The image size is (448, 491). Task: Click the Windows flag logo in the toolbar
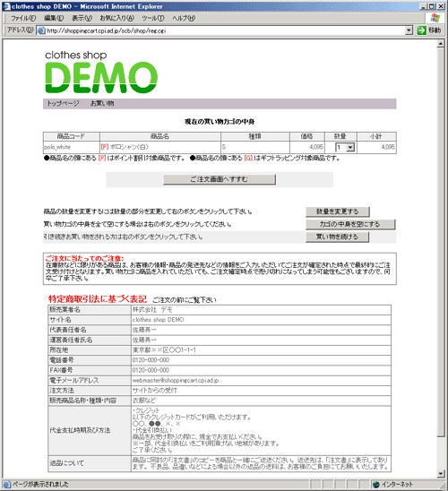[435, 18]
